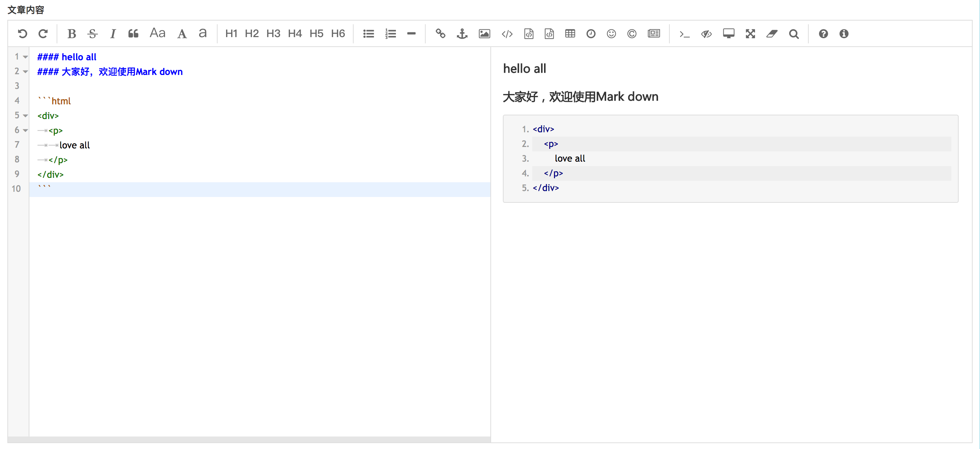Insert an image
The width and height of the screenshot is (980, 449).
484,34
